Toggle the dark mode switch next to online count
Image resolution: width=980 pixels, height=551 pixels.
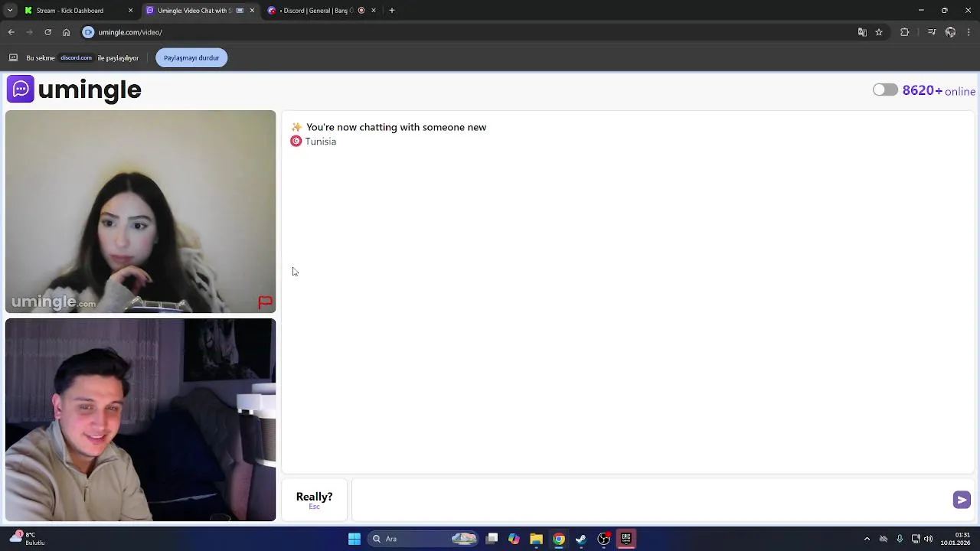[x=885, y=90]
